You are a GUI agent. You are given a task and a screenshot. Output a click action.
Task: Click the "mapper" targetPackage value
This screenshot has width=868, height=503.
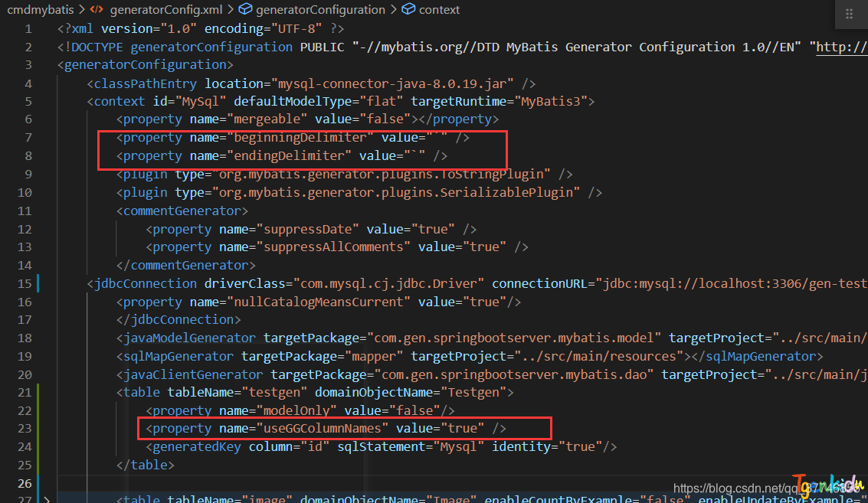click(x=374, y=356)
